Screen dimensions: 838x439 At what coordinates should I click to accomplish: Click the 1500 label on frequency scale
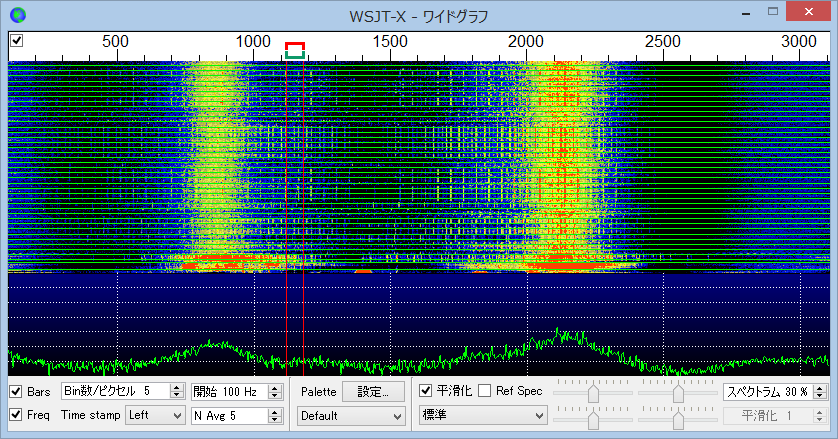click(390, 42)
